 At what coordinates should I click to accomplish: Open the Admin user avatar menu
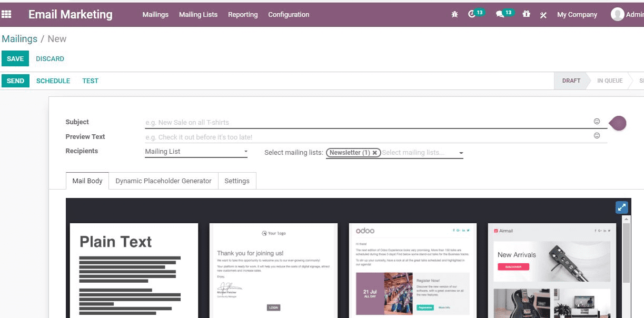tap(627, 15)
